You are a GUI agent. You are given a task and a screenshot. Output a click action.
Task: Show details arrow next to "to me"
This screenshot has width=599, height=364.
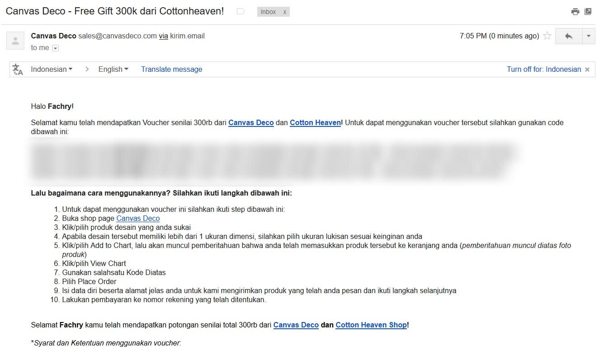pos(55,48)
